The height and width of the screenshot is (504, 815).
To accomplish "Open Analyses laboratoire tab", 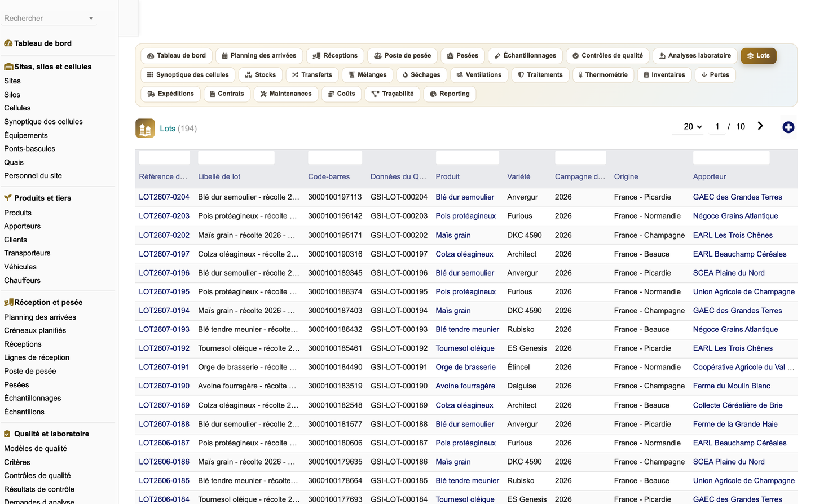I will click(x=695, y=56).
